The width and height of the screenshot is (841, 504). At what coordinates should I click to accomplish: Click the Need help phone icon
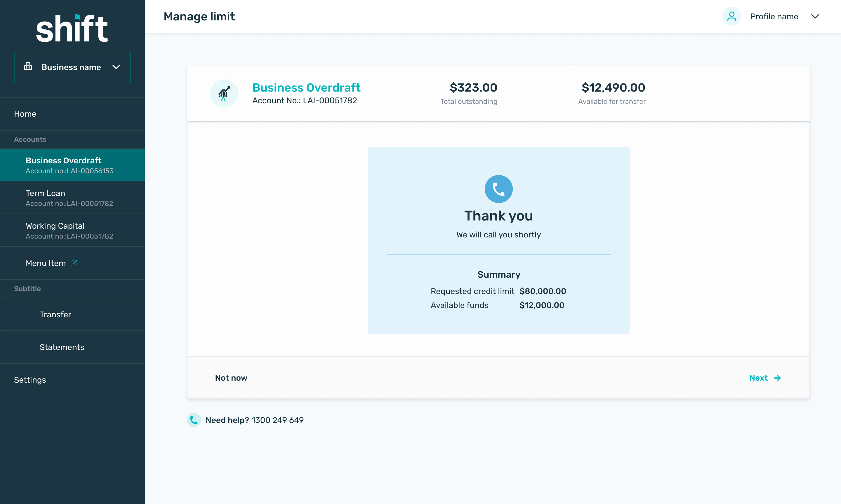coord(194,420)
